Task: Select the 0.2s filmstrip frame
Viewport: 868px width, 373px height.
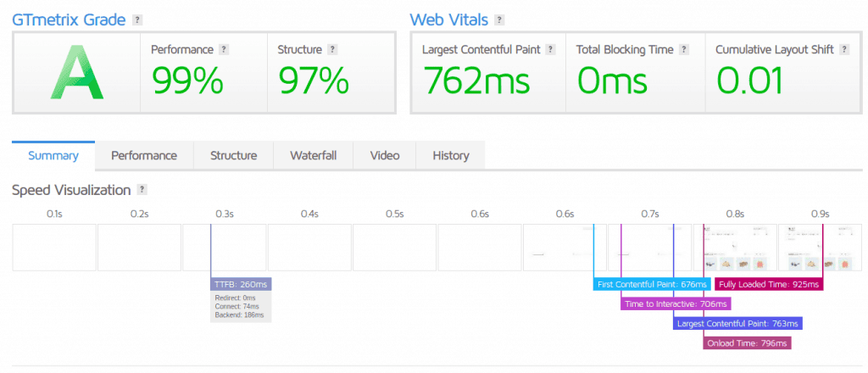Action: pyautogui.click(x=140, y=248)
